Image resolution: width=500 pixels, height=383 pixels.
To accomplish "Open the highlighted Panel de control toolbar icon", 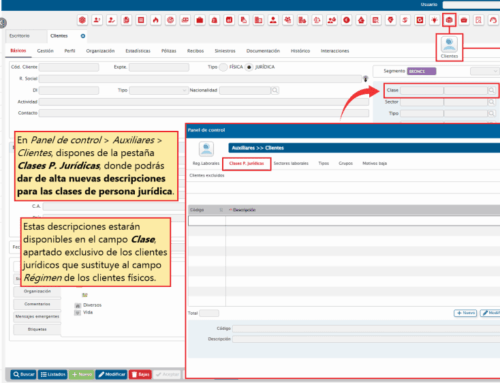I will (449, 20).
